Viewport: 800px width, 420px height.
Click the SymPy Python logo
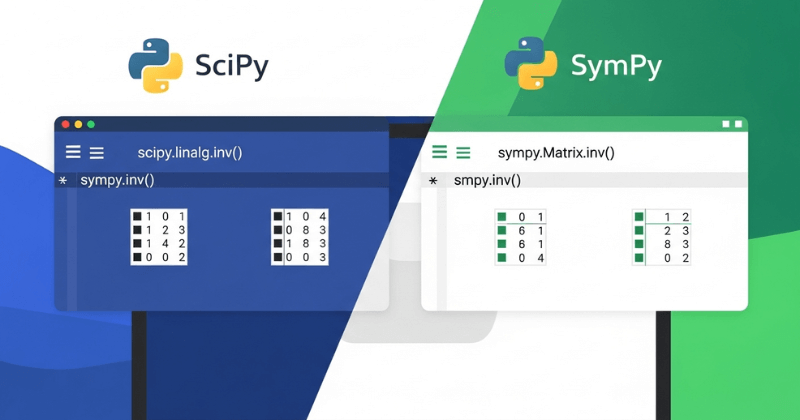[x=531, y=63]
